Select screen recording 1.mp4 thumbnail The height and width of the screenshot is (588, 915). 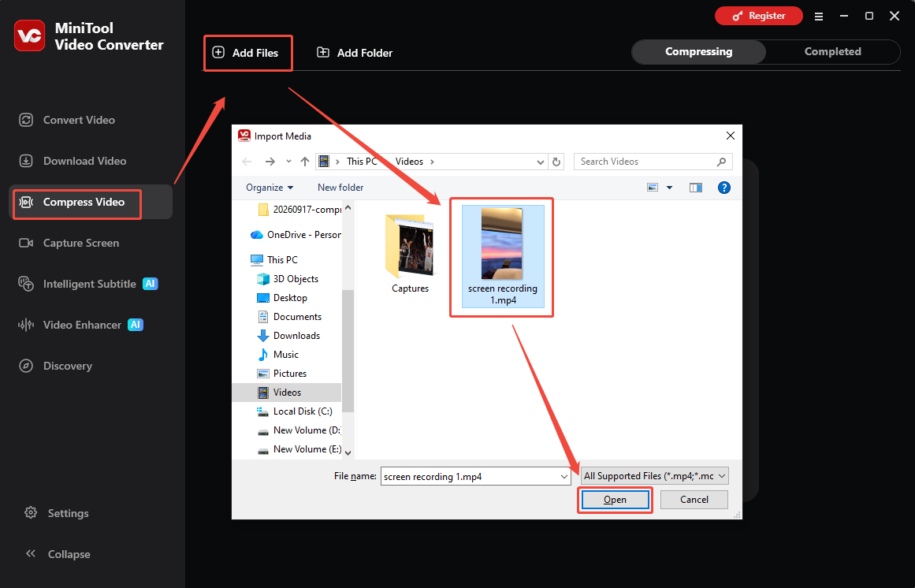pyautogui.click(x=503, y=256)
